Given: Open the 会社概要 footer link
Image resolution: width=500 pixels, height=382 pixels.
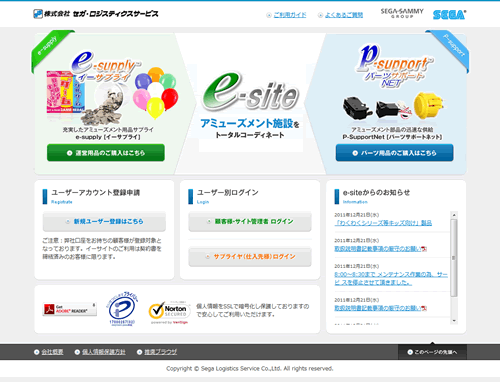Looking at the screenshot, I should click(52, 352).
